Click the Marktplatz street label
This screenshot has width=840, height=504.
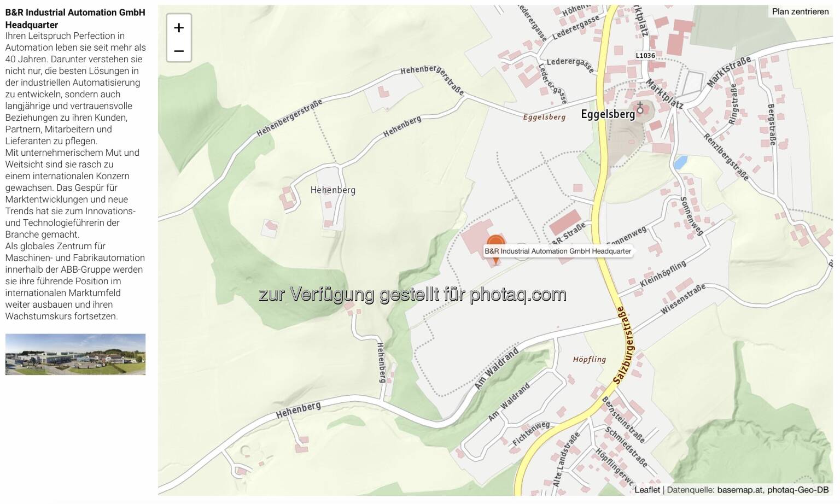point(664,93)
